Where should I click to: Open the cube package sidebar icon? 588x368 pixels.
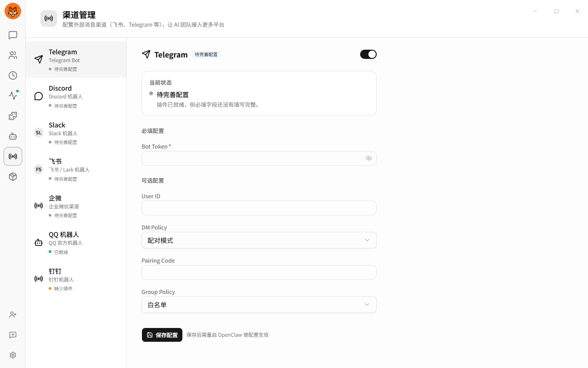(13, 177)
